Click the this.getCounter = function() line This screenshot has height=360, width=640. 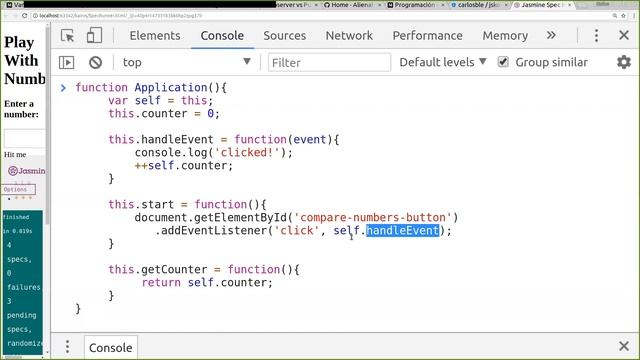[204, 269]
